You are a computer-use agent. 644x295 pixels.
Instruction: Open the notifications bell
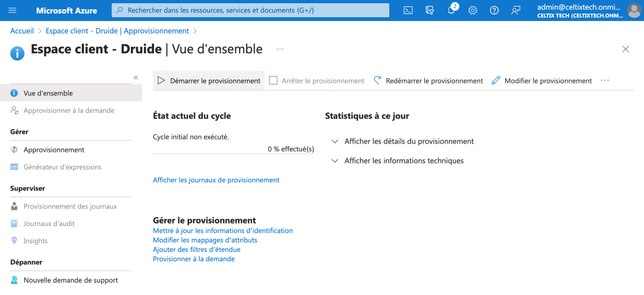pyautogui.click(x=451, y=10)
